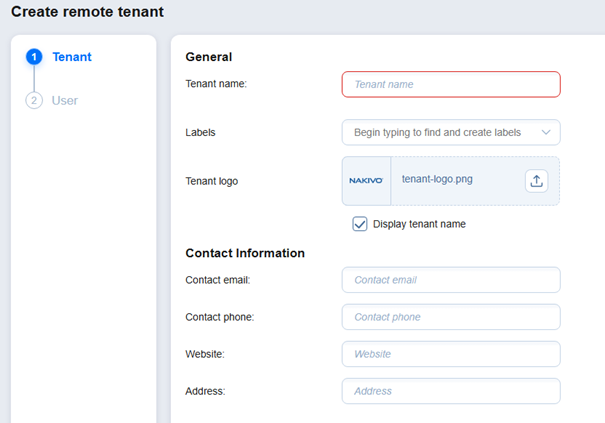Uncheck the Display tenant name checkbox
The image size is (605, 423).
click(x=360, y=224)
